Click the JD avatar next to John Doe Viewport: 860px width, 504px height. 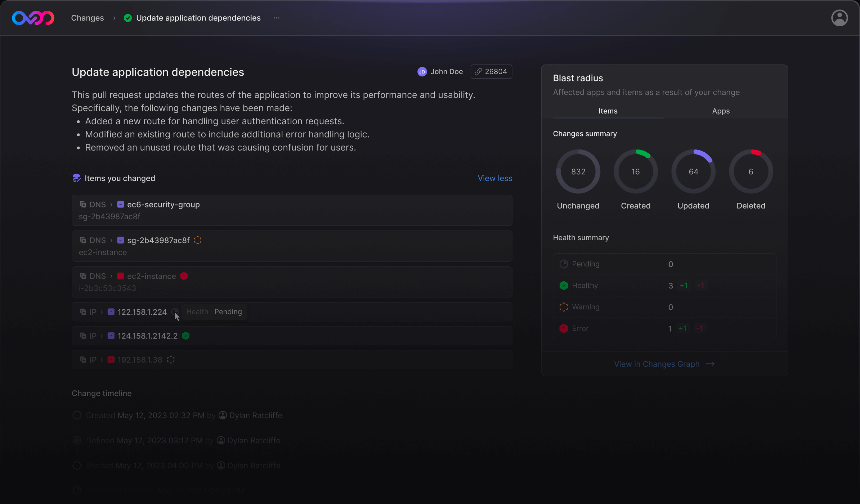(x=422, y=72)
